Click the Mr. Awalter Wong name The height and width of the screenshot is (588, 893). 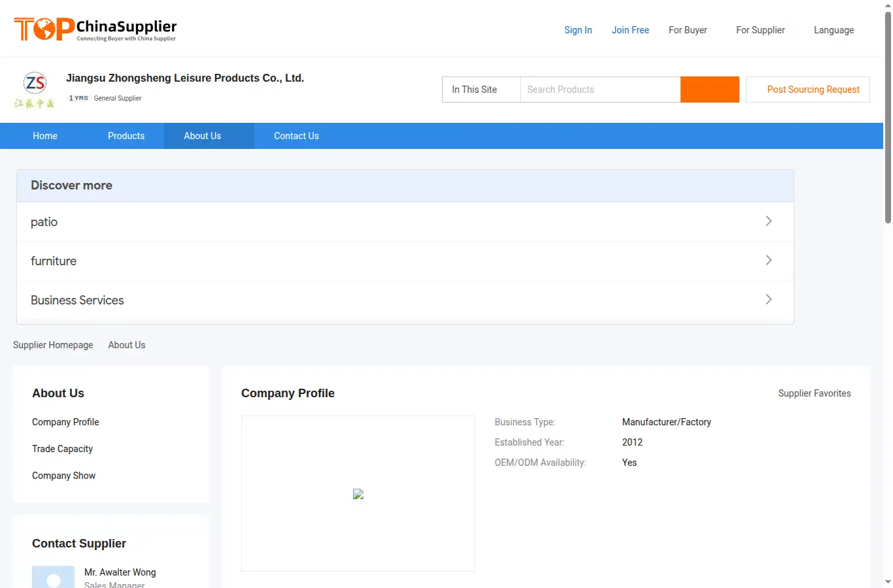(120, 572)
